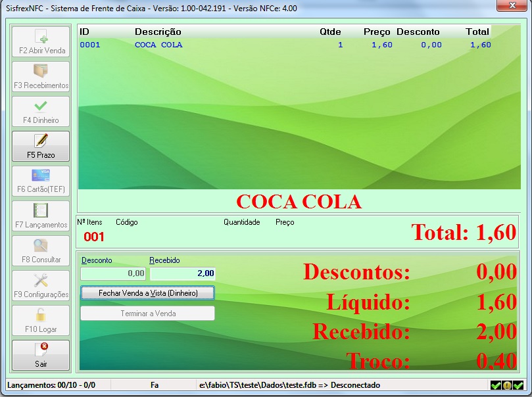Screen dimensions: 532x397
Task: Click the Preço column header in the item table
Action: pyautogui.click(x=377, y=32)
